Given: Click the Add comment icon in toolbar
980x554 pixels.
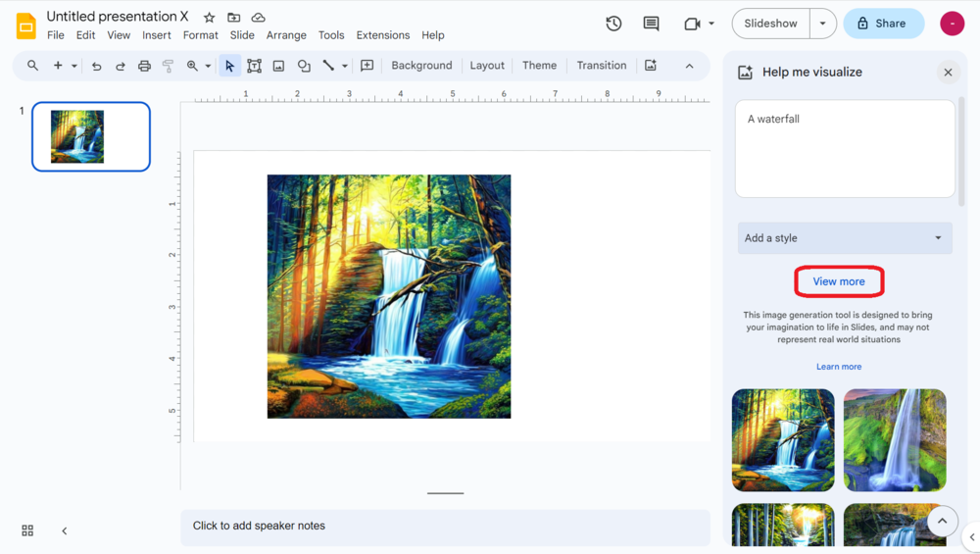Looking at the screenshot, I should [x=367, y=66].
